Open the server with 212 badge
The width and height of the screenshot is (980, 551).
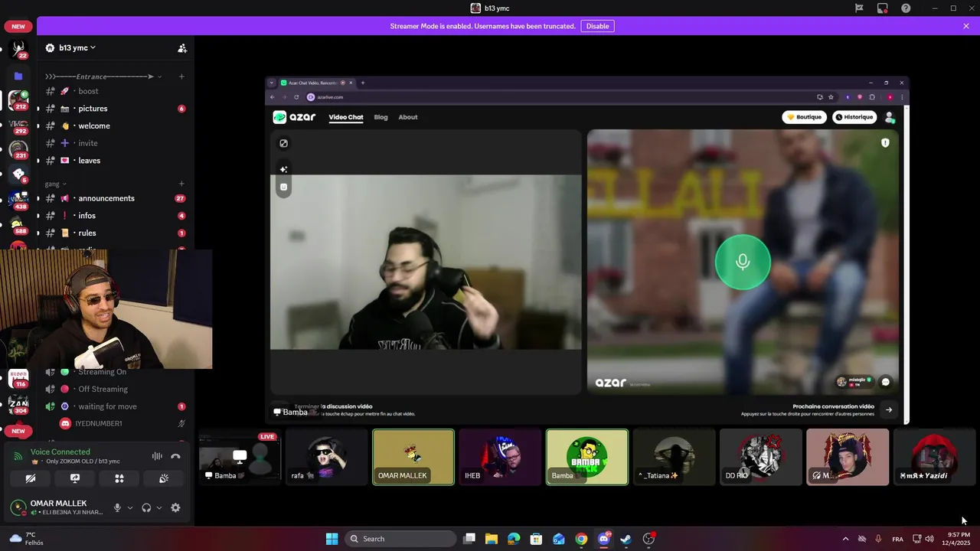coord(18,100)
